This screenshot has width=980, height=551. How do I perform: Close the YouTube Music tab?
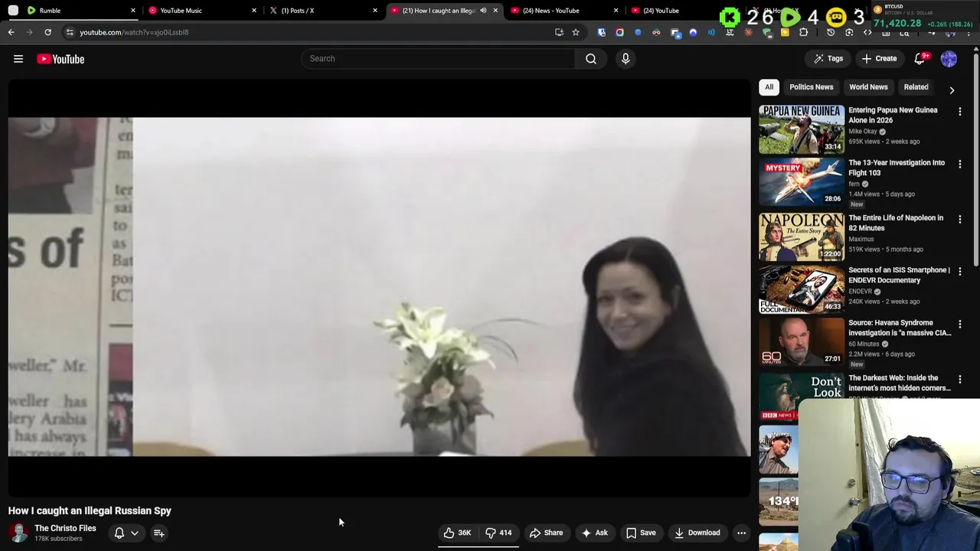click(x=254, y=11)
